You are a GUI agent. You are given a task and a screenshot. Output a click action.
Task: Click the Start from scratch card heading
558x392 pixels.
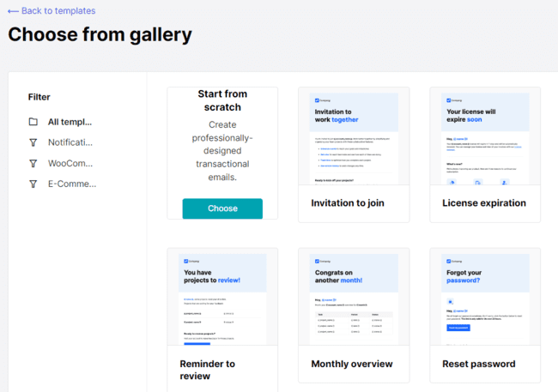[x=222, y=100]
